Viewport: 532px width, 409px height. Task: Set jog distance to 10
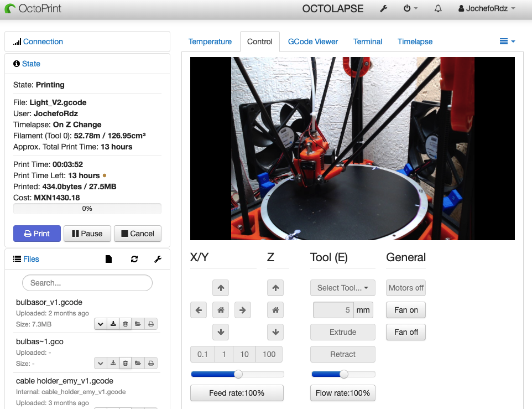(244, 354)
